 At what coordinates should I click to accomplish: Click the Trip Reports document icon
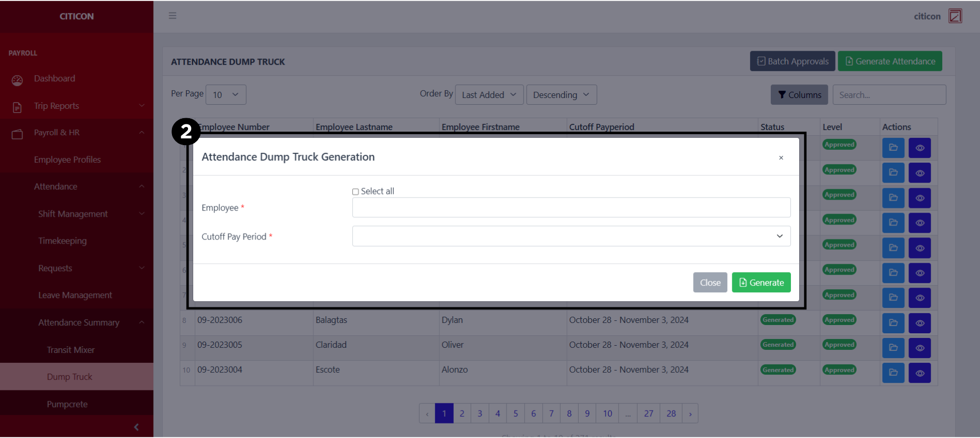pos(17,107)
